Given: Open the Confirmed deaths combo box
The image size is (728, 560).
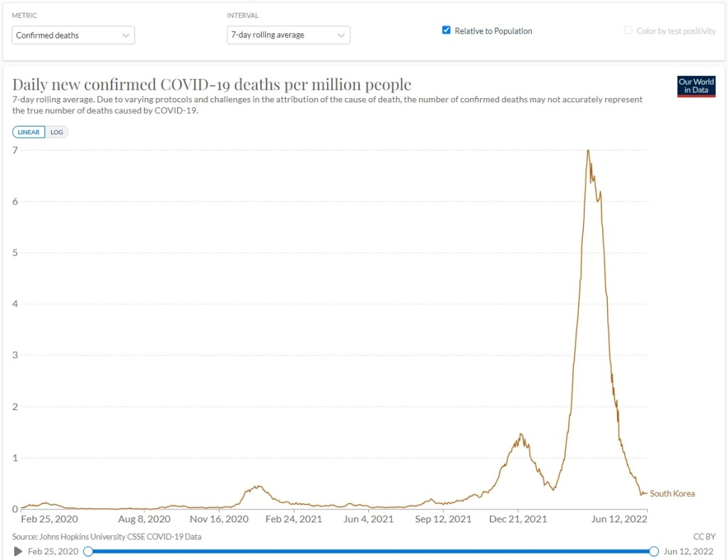Looking at the screenshot, I should pyautogui.click(x=73, y=36).
